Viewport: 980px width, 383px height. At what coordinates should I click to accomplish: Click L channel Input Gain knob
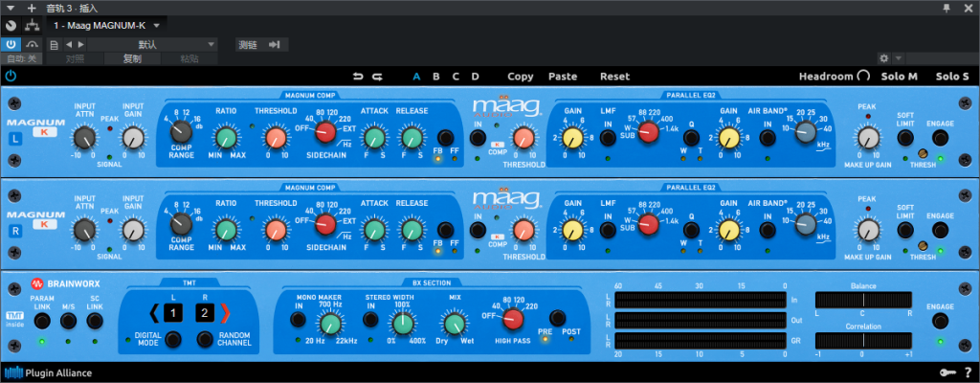point(133,138)
